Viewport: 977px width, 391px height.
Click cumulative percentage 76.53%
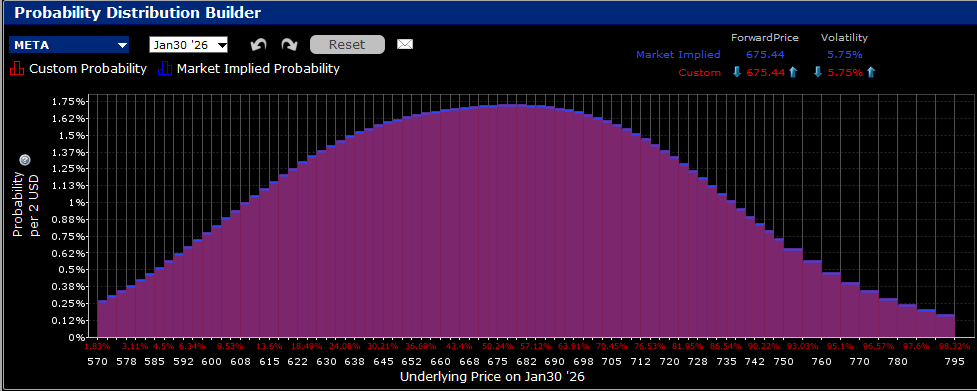[x=649, y=346]
